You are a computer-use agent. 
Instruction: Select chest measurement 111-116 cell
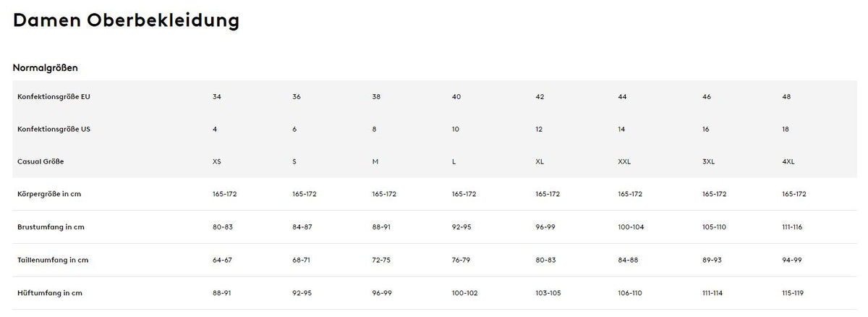click(x=792, y=227)
